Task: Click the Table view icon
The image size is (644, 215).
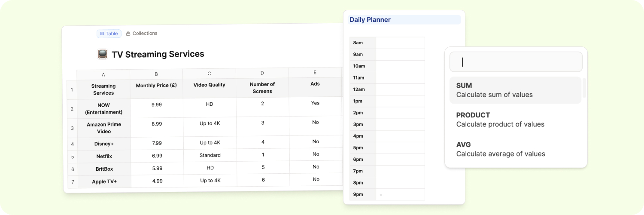Action: tap(102, 34)
